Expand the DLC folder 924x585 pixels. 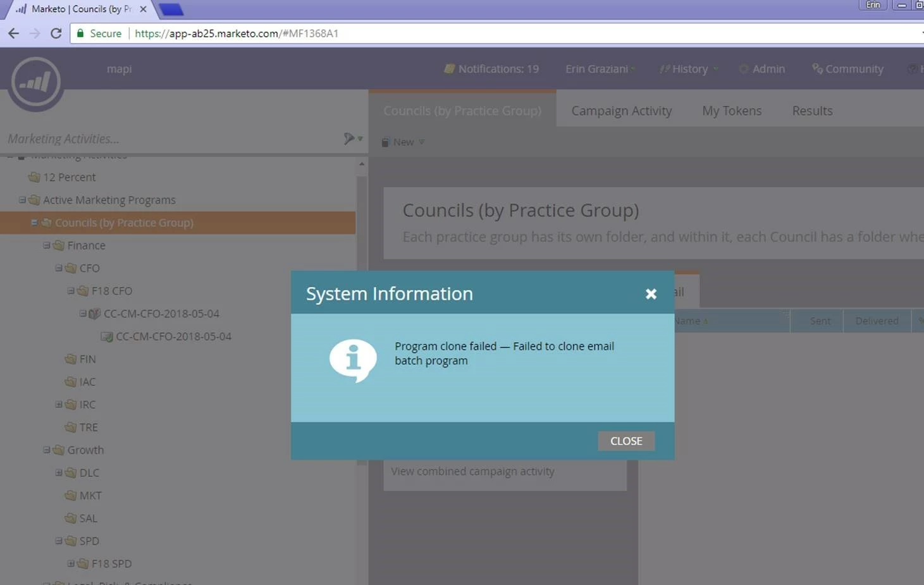58,473
